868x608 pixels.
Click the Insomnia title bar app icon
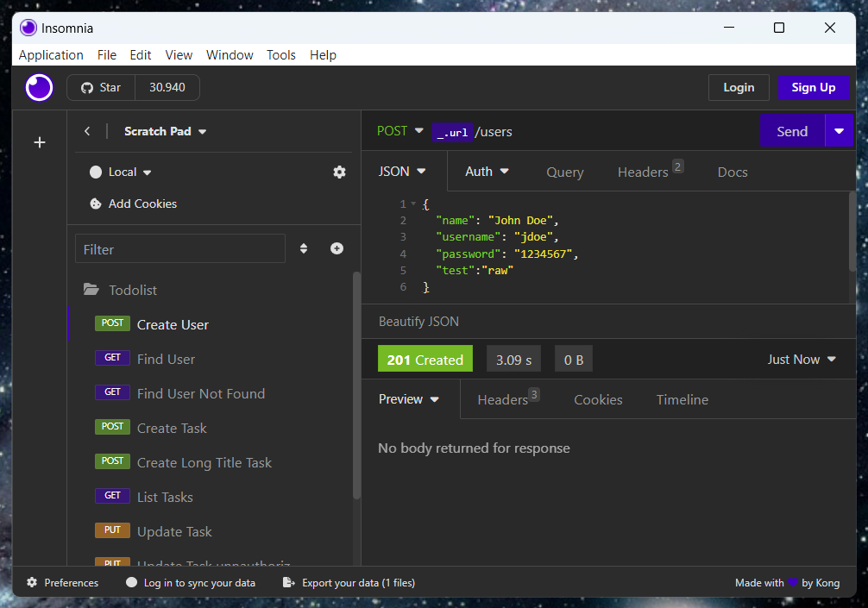click(28, 28)
